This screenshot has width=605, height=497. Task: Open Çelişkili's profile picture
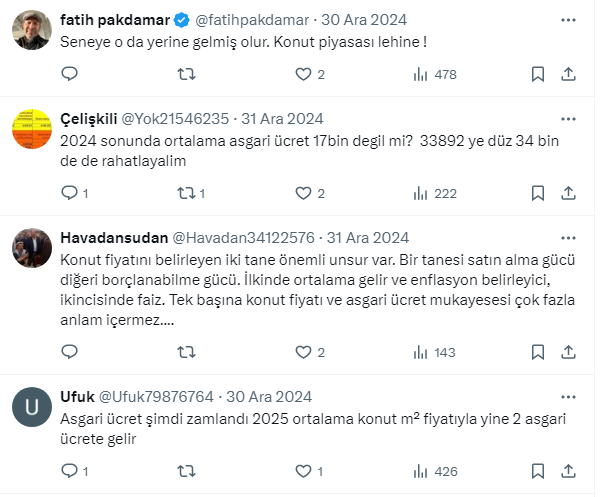point(31,129)
